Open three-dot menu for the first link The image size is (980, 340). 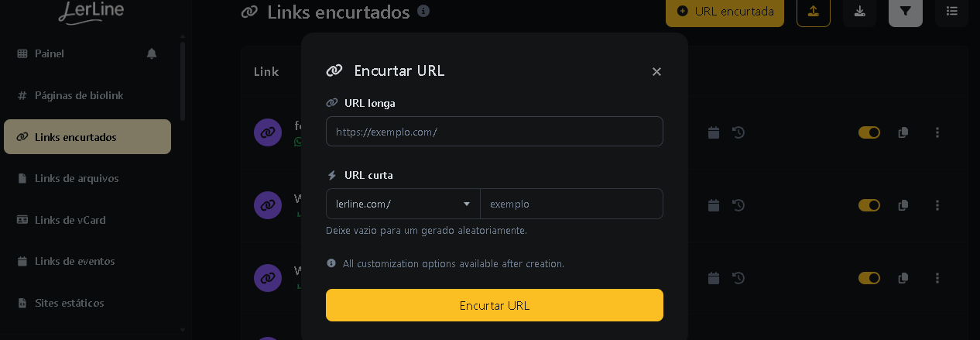pos(937,133)
